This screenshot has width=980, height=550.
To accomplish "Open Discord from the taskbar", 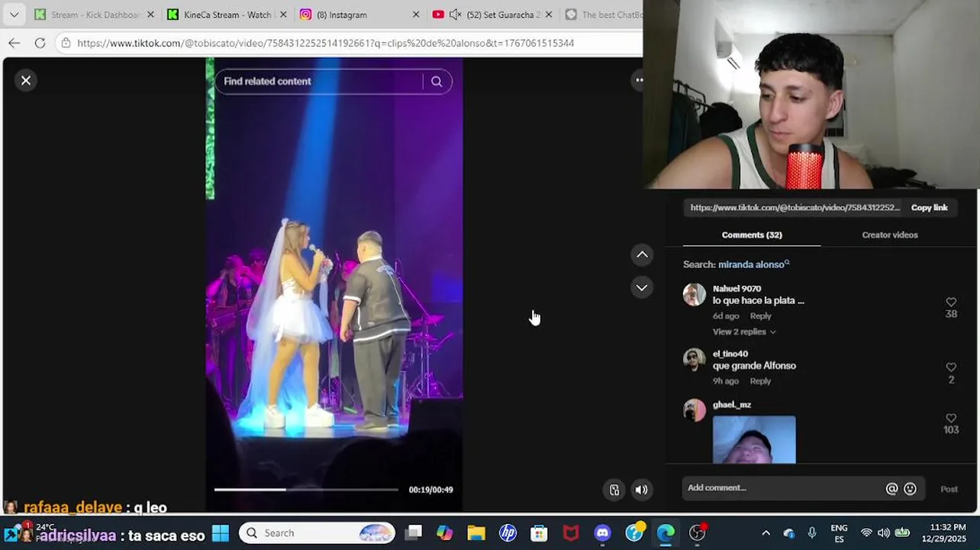I will tap(602, 533).
